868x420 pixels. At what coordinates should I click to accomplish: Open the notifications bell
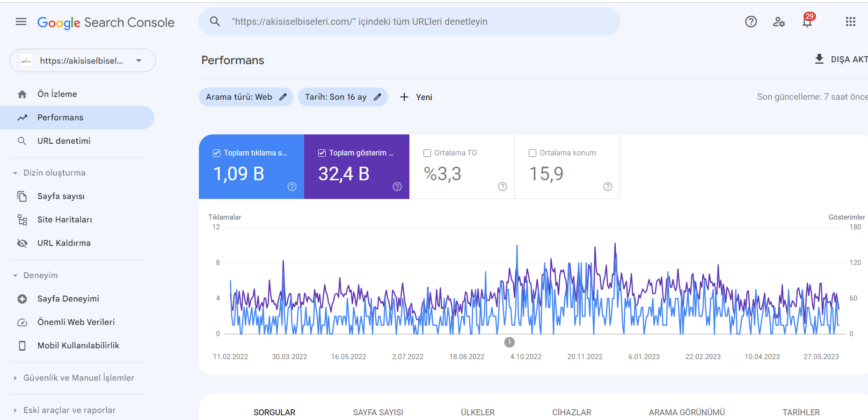pyautogui.click(x=807, y=22)
